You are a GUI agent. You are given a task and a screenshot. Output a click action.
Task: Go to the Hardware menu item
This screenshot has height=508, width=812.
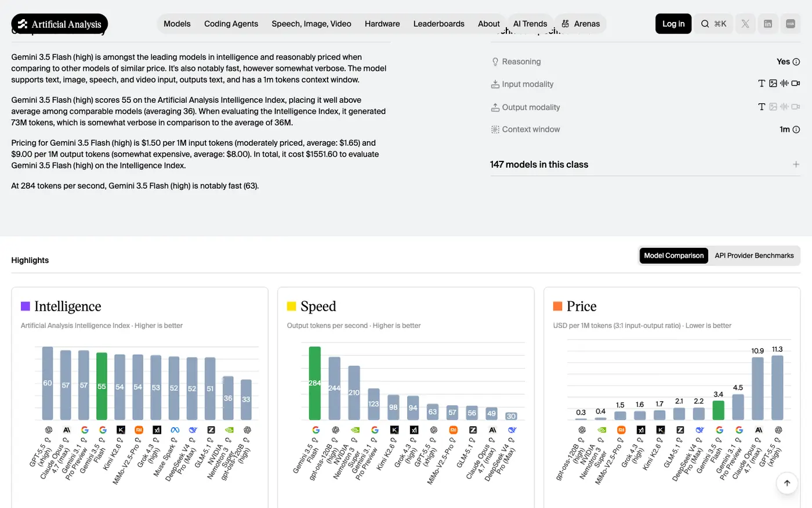coord(382,24)
